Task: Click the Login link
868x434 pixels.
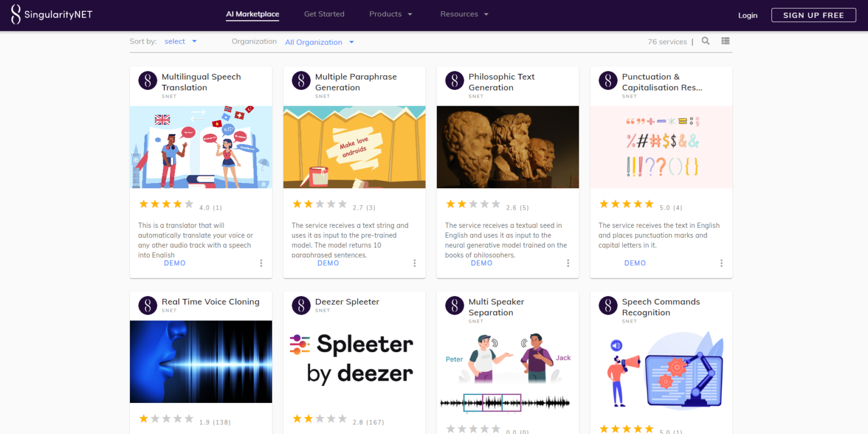Action: point(747,15)
